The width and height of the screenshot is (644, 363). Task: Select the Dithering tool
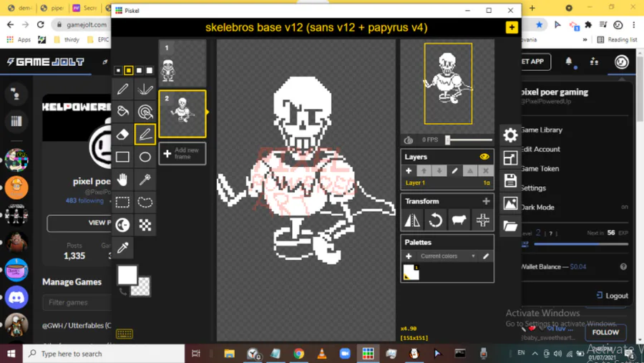click(x=145, y=225)
